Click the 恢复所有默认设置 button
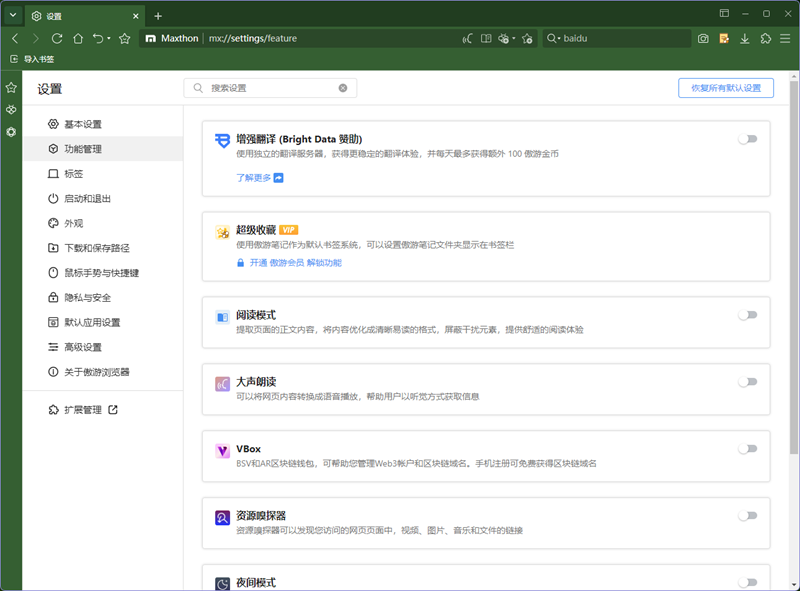This screenshot has height=591, width=800. [x=725, y=88]
